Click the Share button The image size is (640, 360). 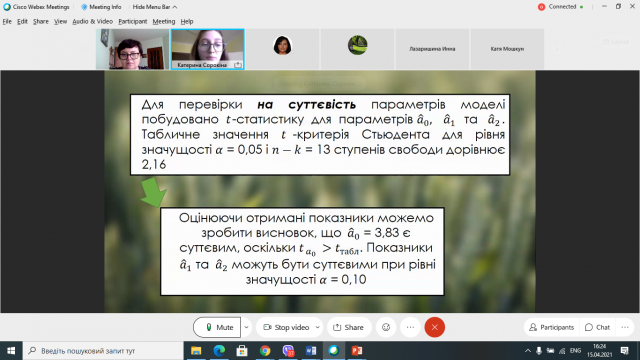coord(349,327)
